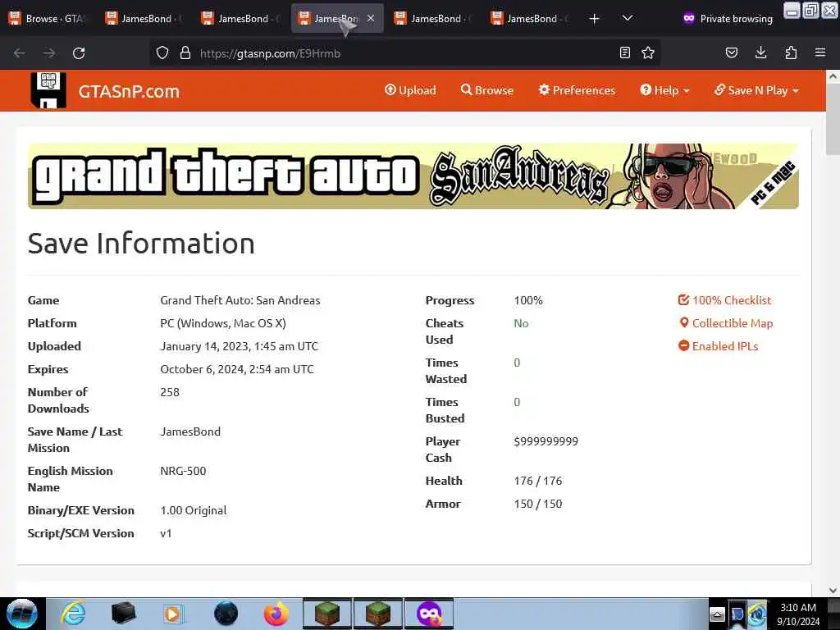Open the 100% Checklist link
840x630 pixels.
click(x=725, y=300)
